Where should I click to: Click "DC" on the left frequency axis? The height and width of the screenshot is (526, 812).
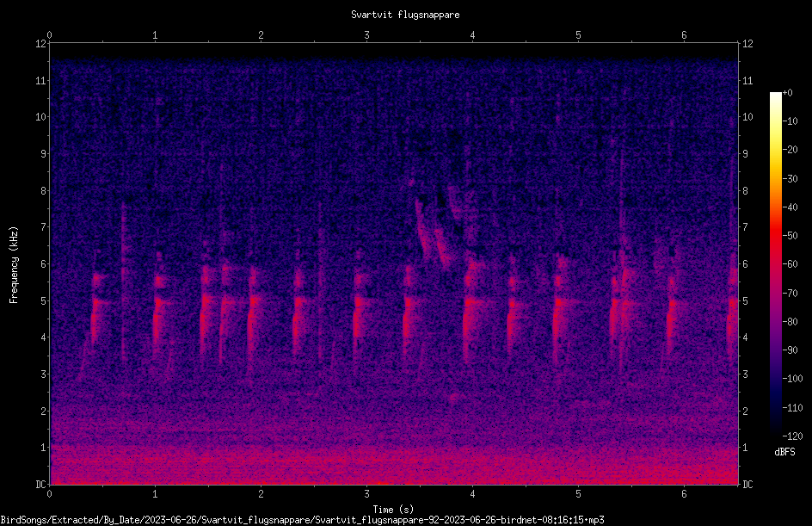click(x=40, y=485)
